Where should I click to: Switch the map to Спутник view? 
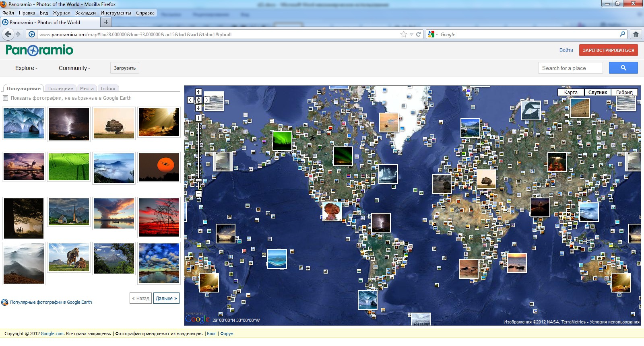pyautogui.click(x=597, y=92)
